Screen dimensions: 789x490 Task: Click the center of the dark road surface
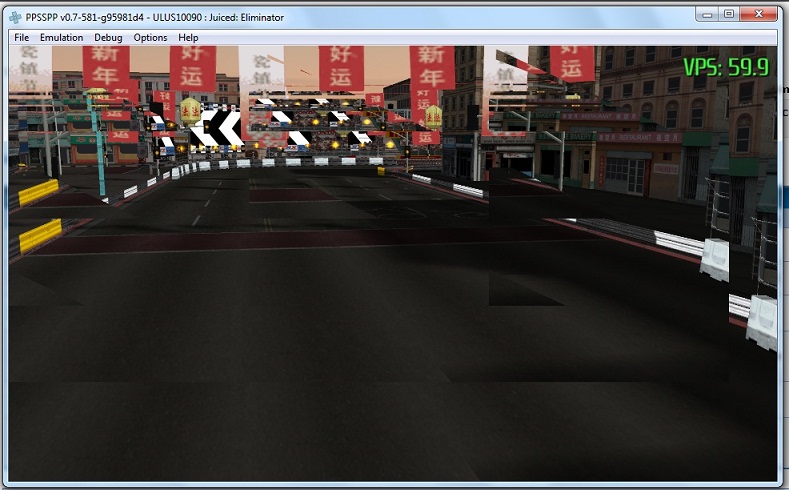pos(390,330)
